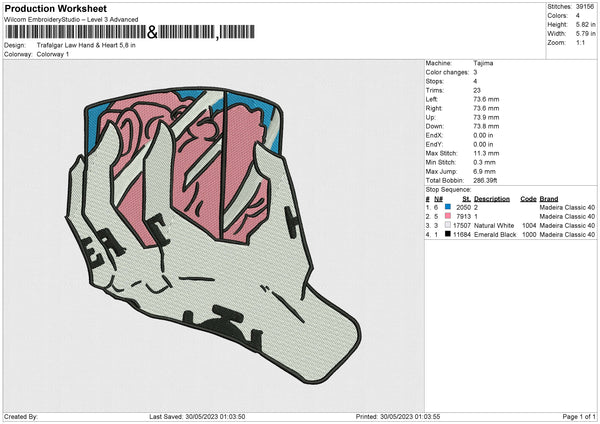Click 'Natural White' description text

(494, 225)
